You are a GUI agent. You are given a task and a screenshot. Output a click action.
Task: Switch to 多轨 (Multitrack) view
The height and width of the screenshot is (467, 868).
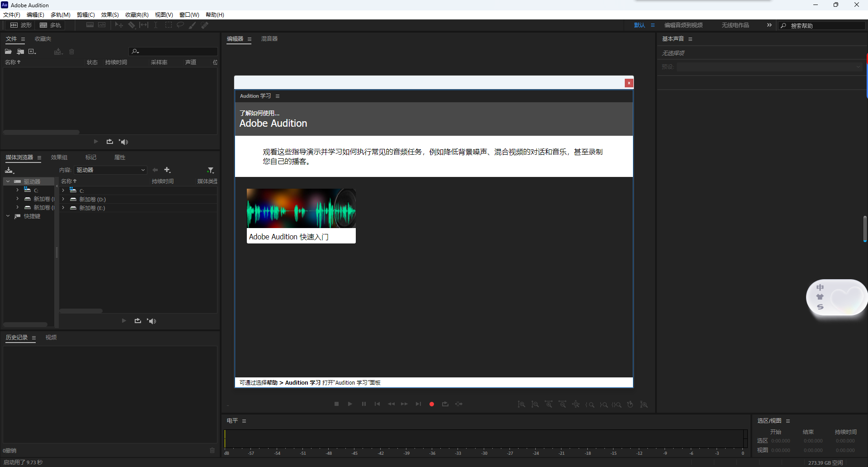pyautogui.click(x=51, y=25)
